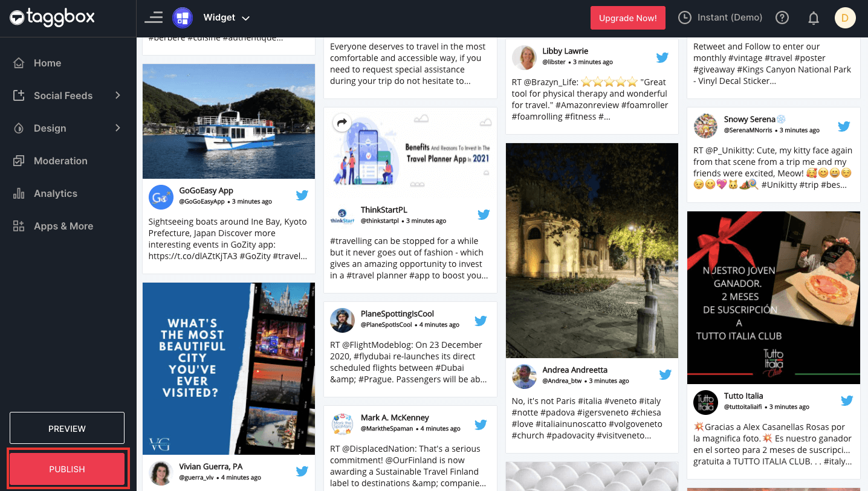The height and width of the screenshot is (491, 868).
Task: Go to Home in sidebar
Action: click(47, 63)
